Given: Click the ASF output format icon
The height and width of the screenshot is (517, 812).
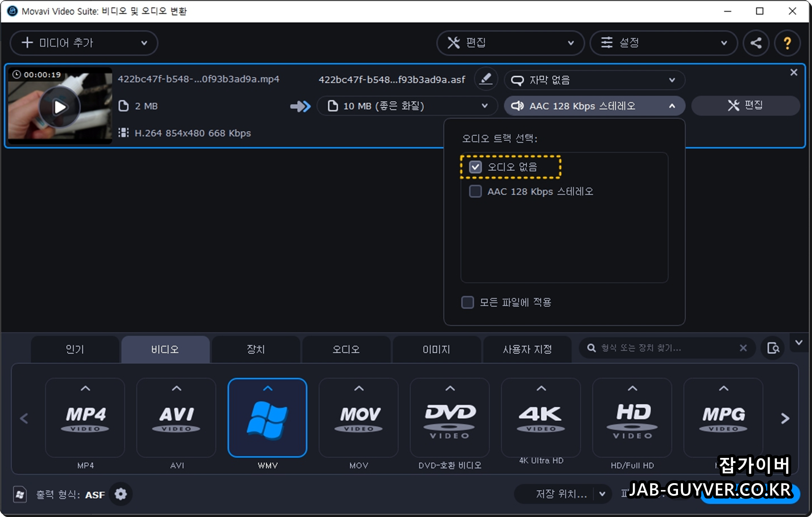Looking at the screenshot, I should [20, 494].
